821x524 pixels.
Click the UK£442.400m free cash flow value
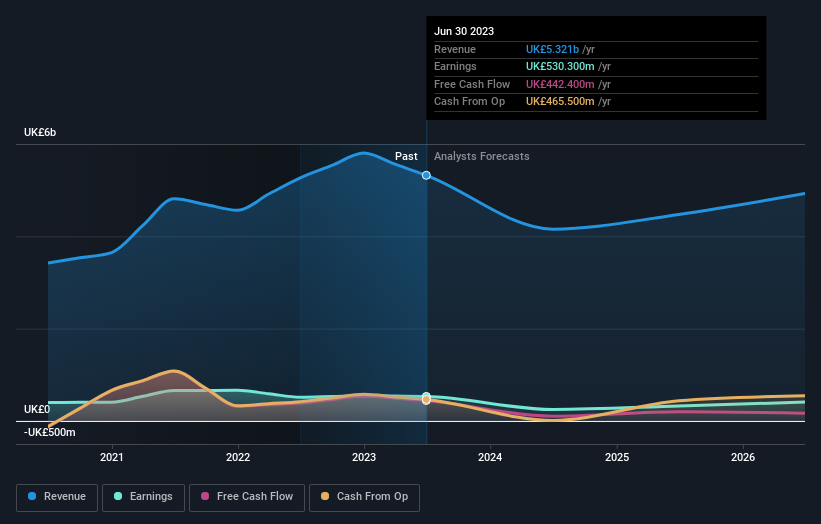(560, 84)
